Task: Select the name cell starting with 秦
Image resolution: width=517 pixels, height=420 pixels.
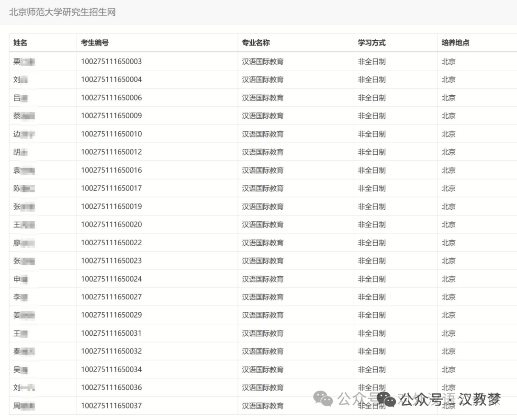Action: 24,351
